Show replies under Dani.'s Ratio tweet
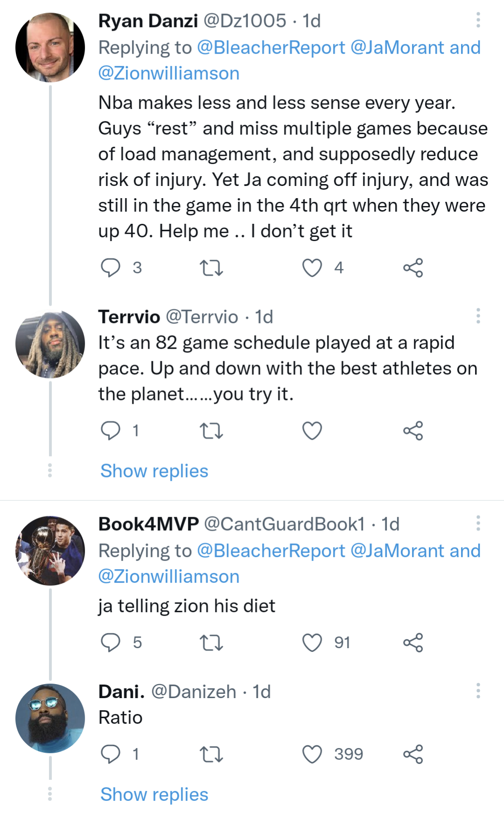Image resolution: width=504 pixels, height=821 pixels. 154,793
